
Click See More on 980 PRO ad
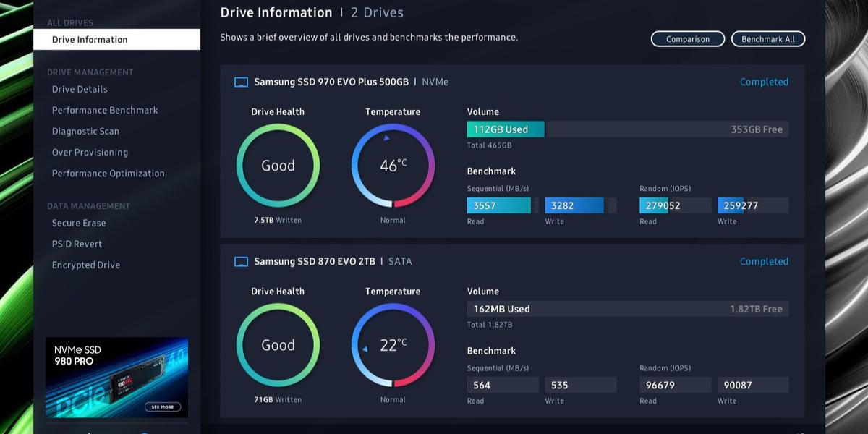coord(162,407)
